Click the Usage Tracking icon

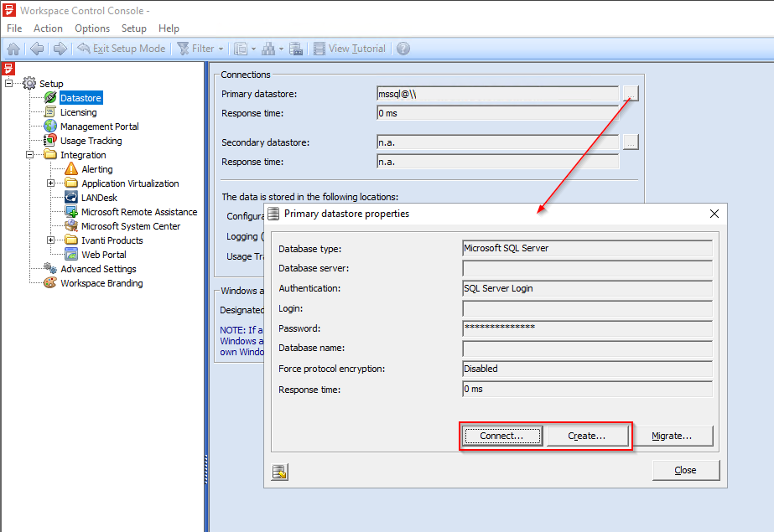pos(49,140)
